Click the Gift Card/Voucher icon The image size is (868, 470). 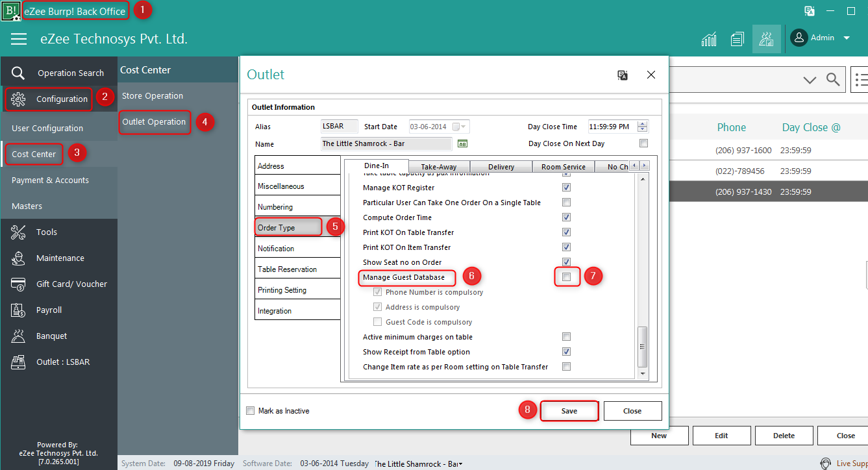(x=19, y=284)
